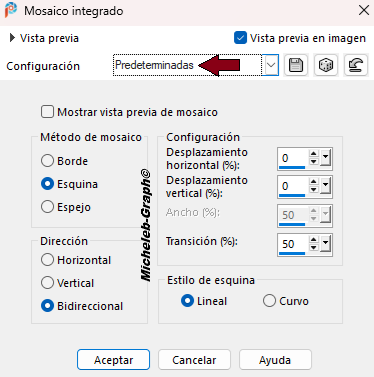Open the Configuración presets dropdown
Screen dimensions: 374x377
click(x=271, y=65)
